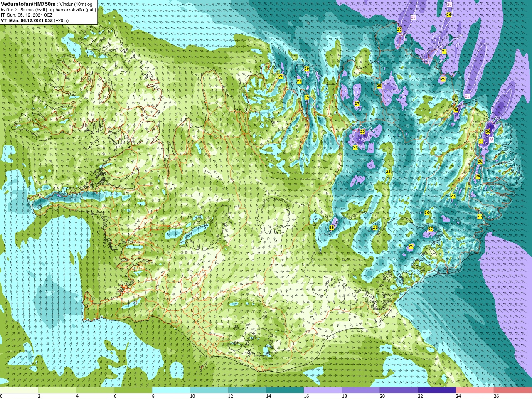Pick the 10–12 turquoise legend swatch
Image resolution: width=532 pixels, height=399 pixels.
point(209,390)
